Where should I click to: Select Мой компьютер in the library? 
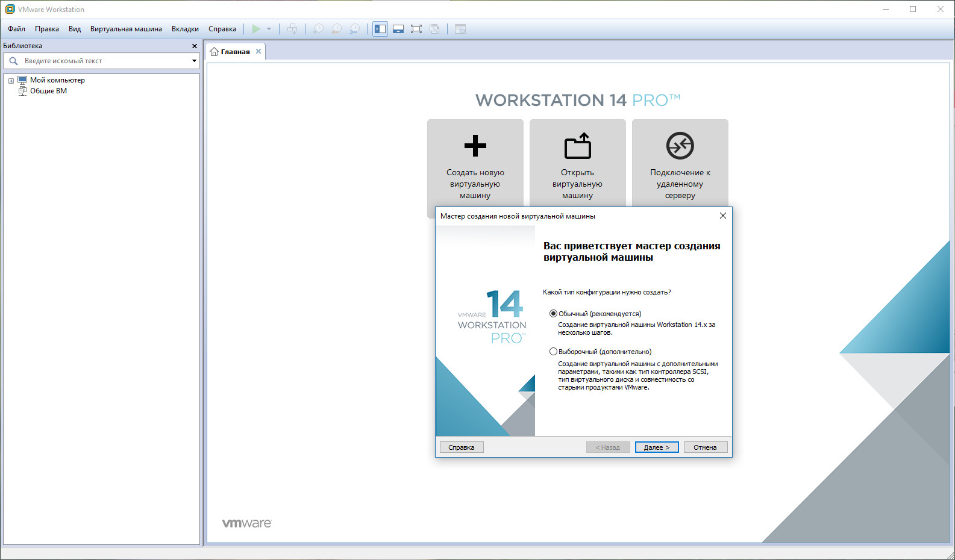57,80
